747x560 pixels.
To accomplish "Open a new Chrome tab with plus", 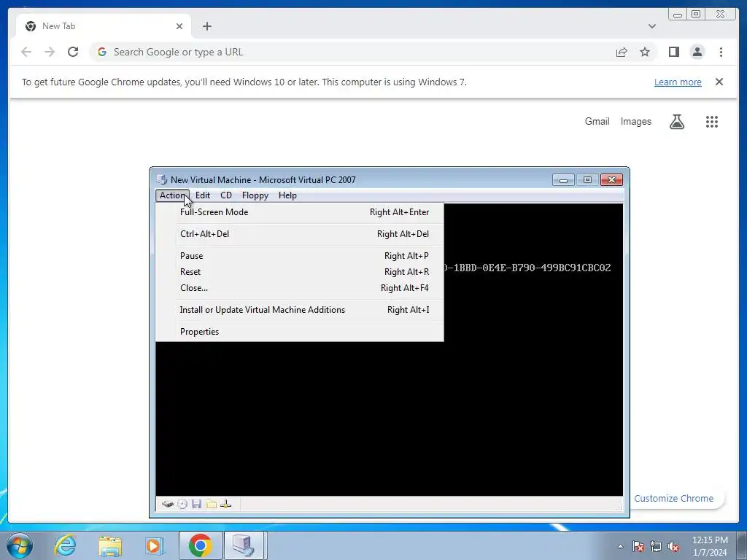I will point(206,26).
